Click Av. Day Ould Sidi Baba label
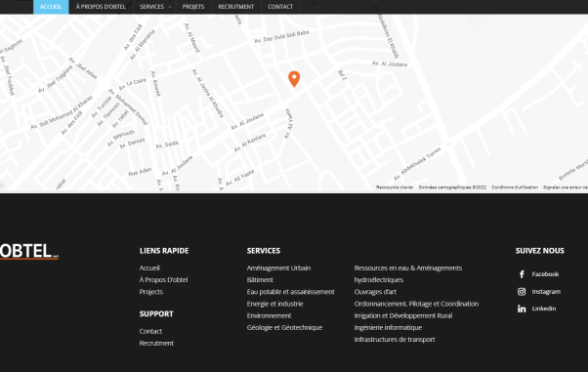The height and width of the screenshot is (372, 588). click(x=281, y=36)
